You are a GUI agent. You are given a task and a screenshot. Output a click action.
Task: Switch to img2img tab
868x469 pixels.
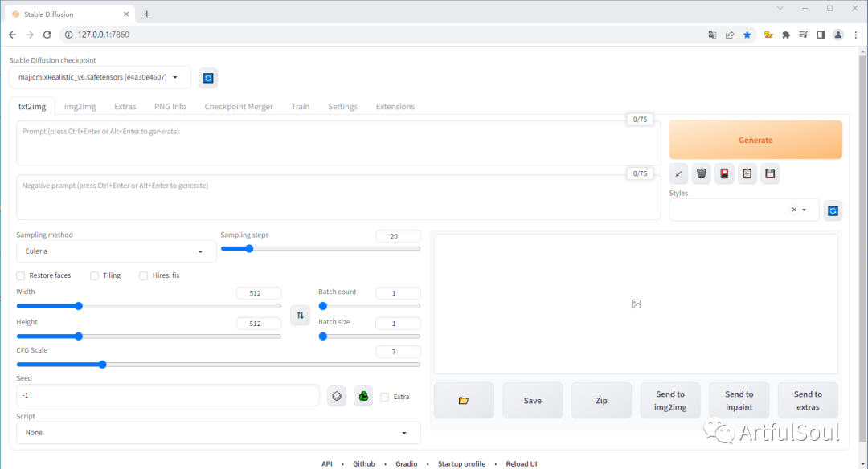click(x=80, y=106)
